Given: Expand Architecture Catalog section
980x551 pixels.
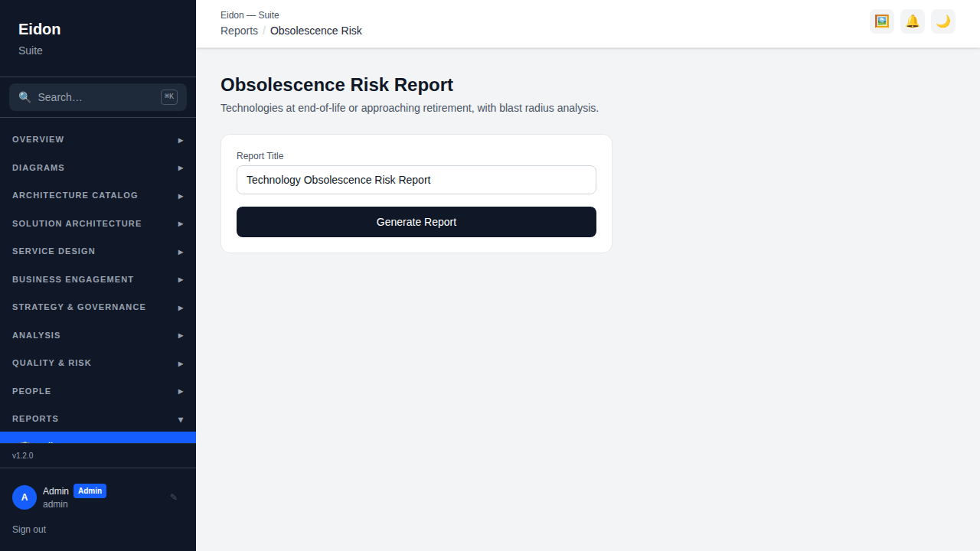Looking at the screenshot, I should coord(98,196).
